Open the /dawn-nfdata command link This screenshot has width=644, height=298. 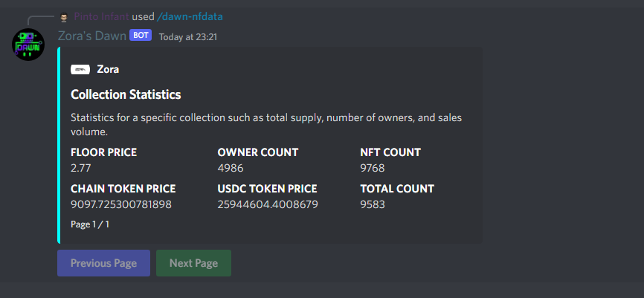(x=190, y=16)
